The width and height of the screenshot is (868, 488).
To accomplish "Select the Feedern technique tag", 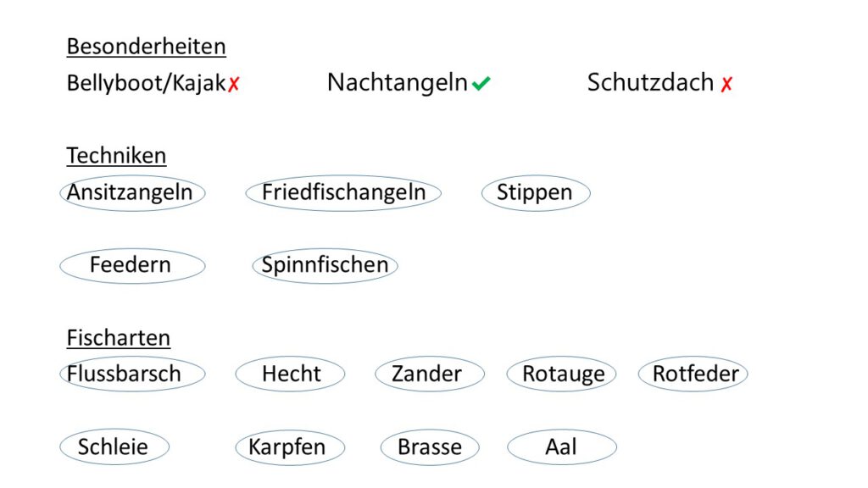I will tap(131, 265).
